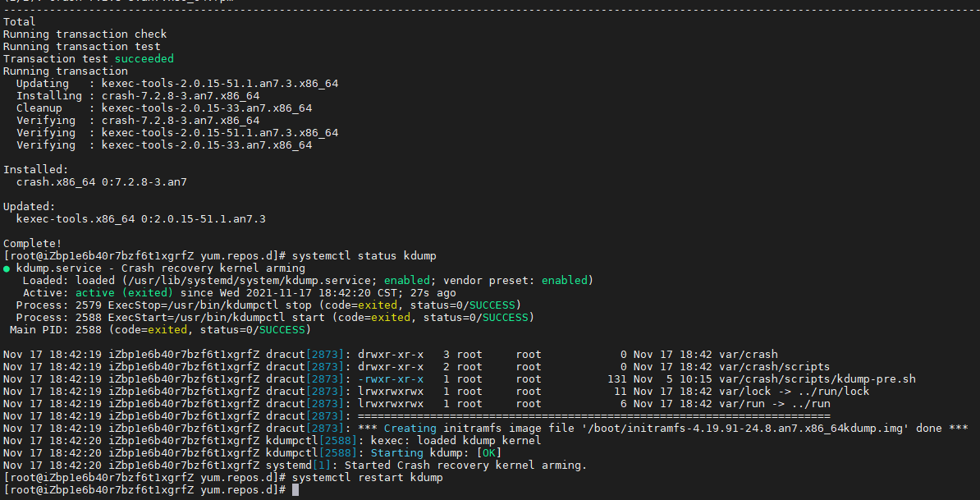
Task: Click the 'systemctl restart kdump' command
Action: point(367,478)
